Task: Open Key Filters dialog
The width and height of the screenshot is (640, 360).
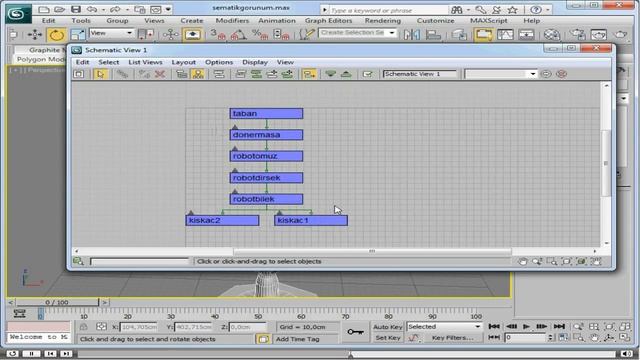Action: [452, 338]
